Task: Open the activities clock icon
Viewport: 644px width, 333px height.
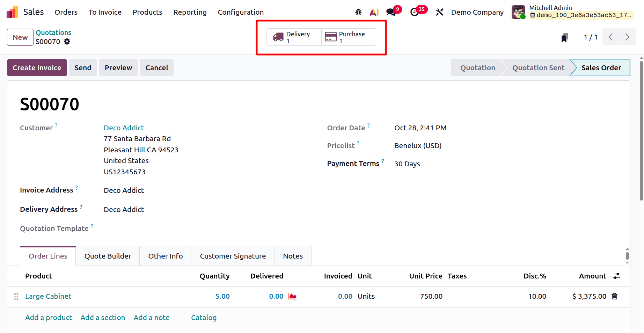Action: coord(416,12)
